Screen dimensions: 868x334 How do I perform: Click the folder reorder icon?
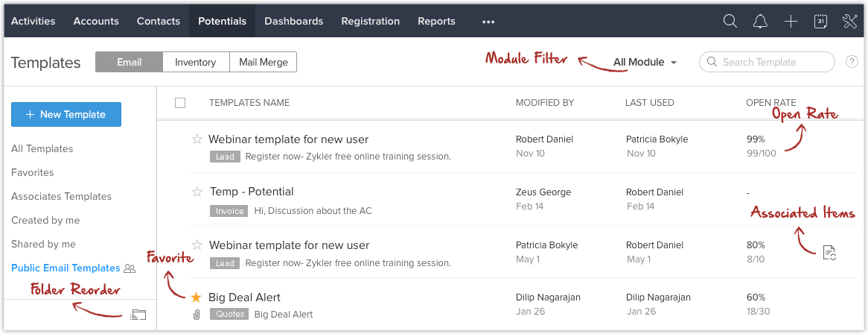click(x=138, y=315)
